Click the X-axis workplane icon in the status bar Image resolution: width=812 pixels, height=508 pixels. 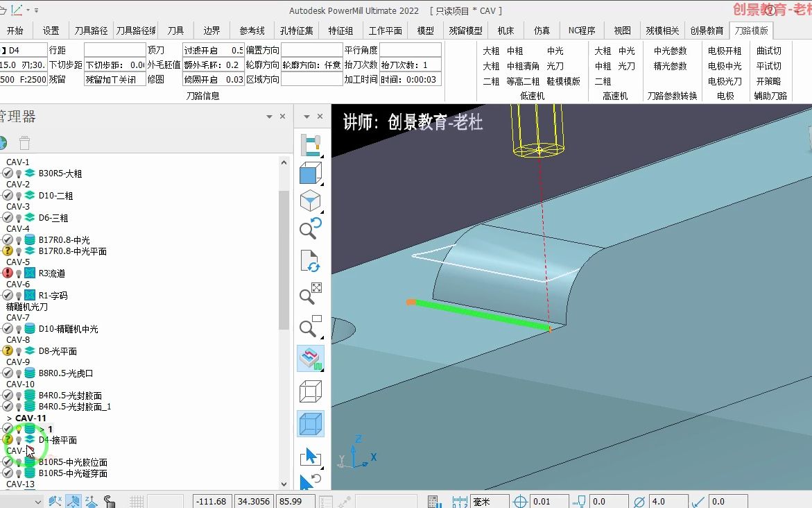[x=55, y=501]
